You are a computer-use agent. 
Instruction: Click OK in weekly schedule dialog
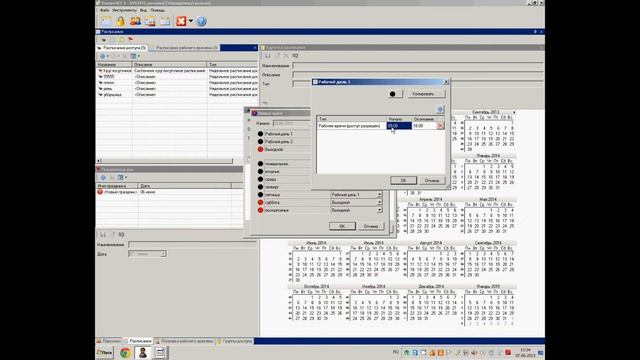click(342, 226)
